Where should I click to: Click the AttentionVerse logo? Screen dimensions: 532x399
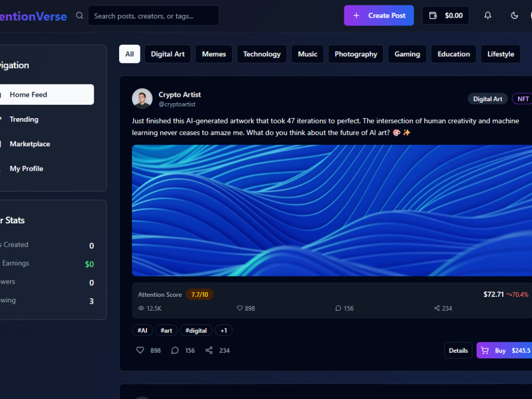click(33, 16)
